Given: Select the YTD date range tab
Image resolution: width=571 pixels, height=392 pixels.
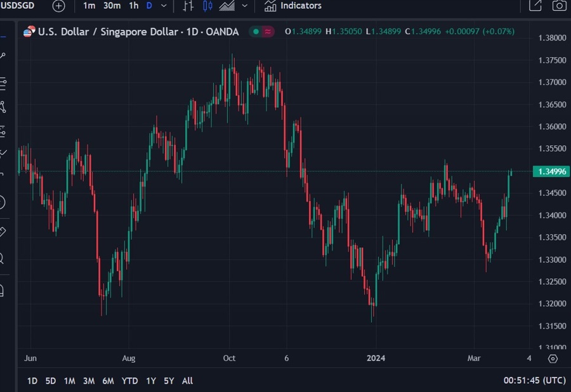Looking at the screenshot, I should pyautogui.click(x=129, y=381).
